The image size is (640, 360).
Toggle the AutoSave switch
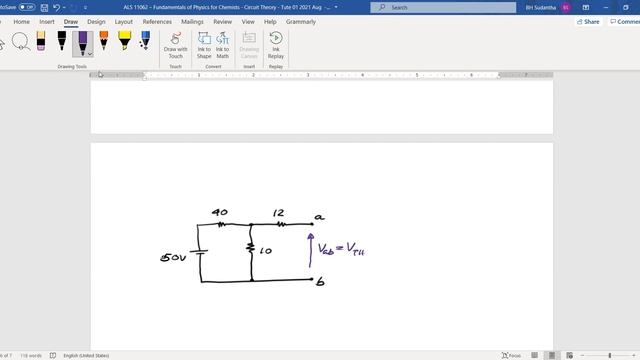(27, 7)
